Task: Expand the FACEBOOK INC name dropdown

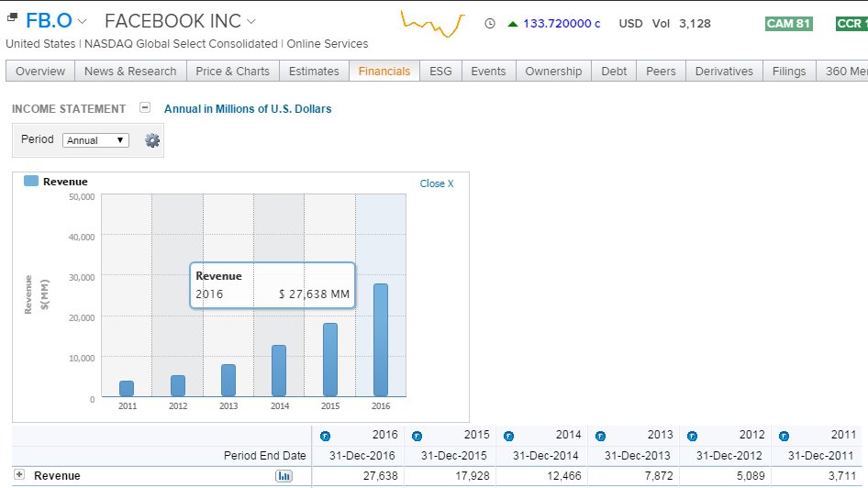Action: pos(251,22)
